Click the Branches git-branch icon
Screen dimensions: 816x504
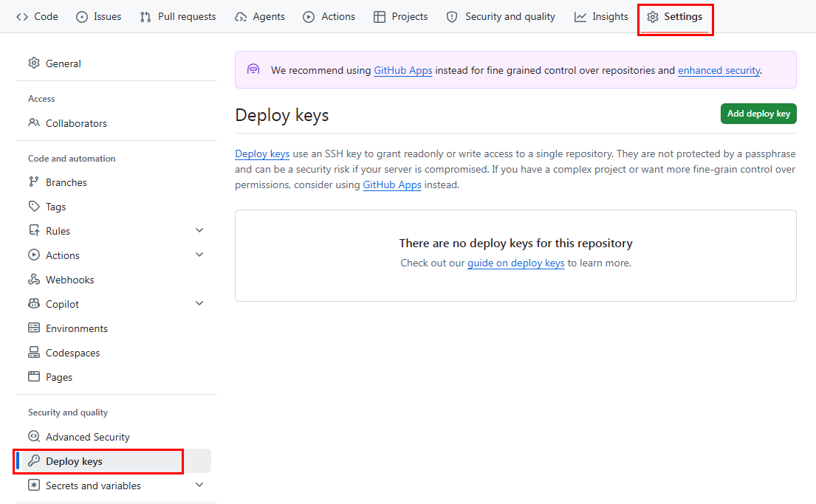pyautogui.click(x=34, y=182)
